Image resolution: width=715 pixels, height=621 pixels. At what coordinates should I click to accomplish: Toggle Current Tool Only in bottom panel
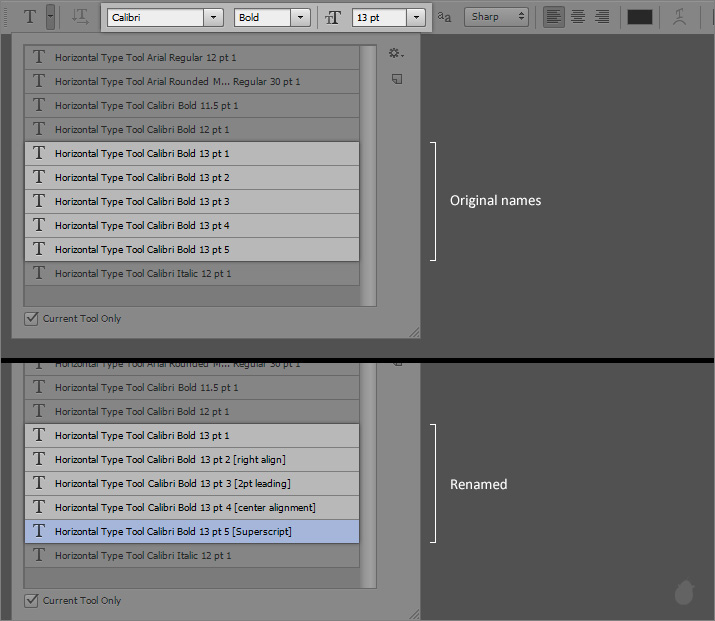32,601
